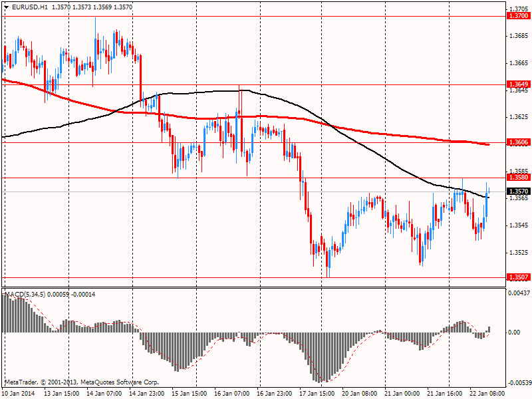Click the 20 Jan 08:00 time label
Viewport: 532px width, 399px height.
359,394
